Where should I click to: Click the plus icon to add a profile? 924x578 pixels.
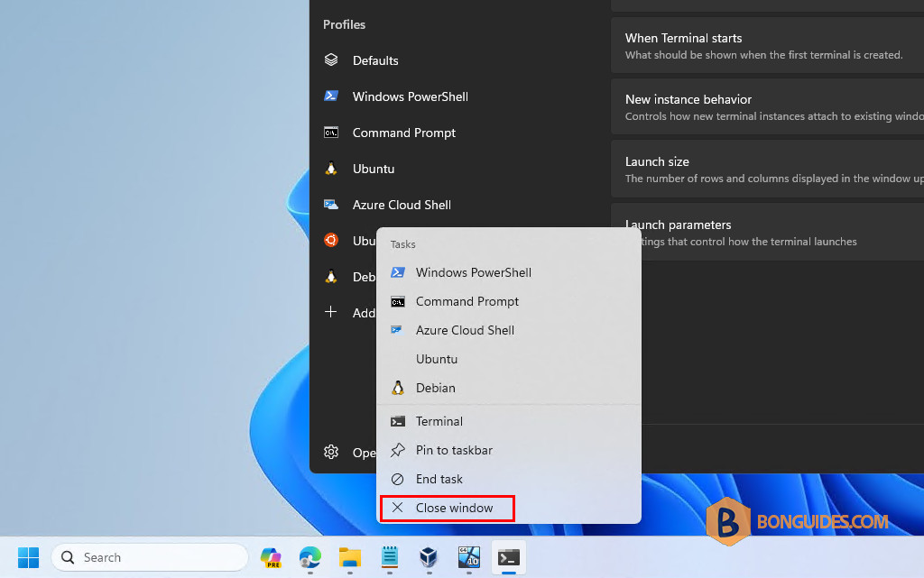[x=331, y=312]
